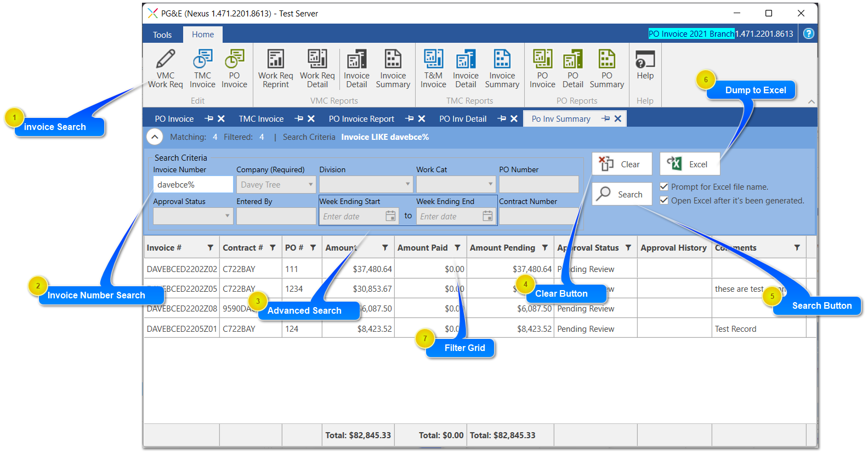Filter the Amount column

coord(385,248)
